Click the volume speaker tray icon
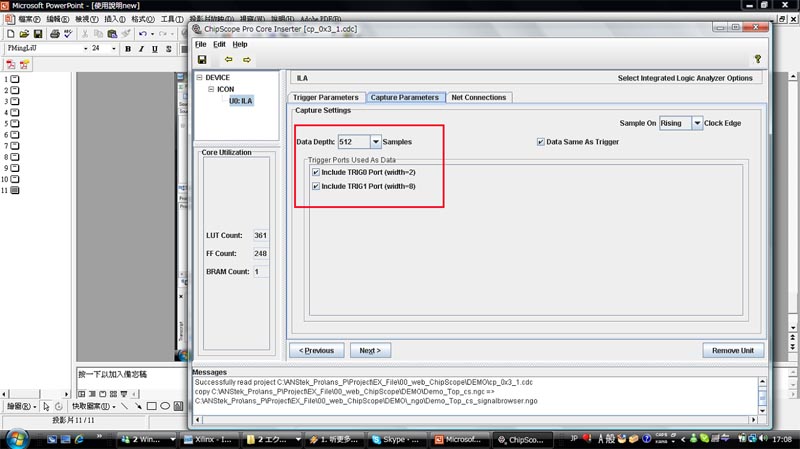 (x=763, y=438)
